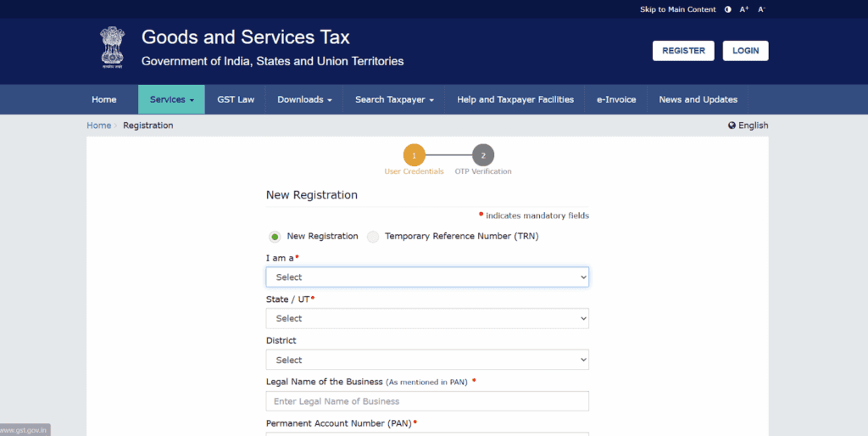Increase font size with A+ icon
Image resolution: width=868 pixels, height=436 pixels.
(x=744, y=9)
